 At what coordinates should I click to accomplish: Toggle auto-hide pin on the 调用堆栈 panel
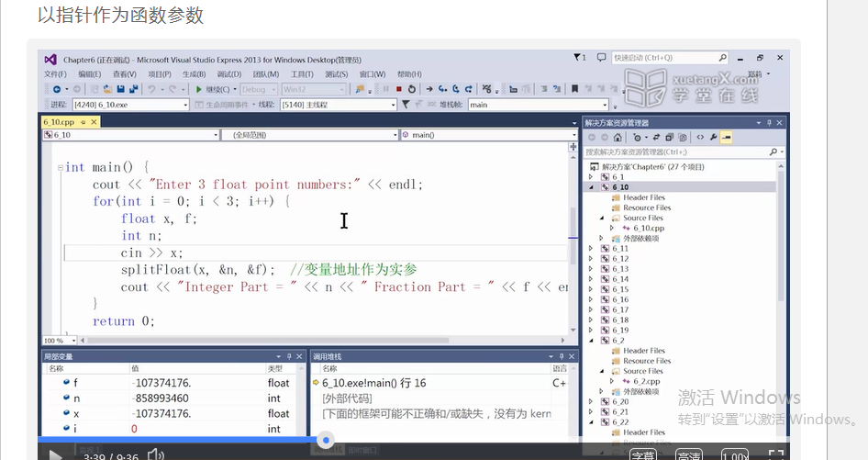point(562,356)
